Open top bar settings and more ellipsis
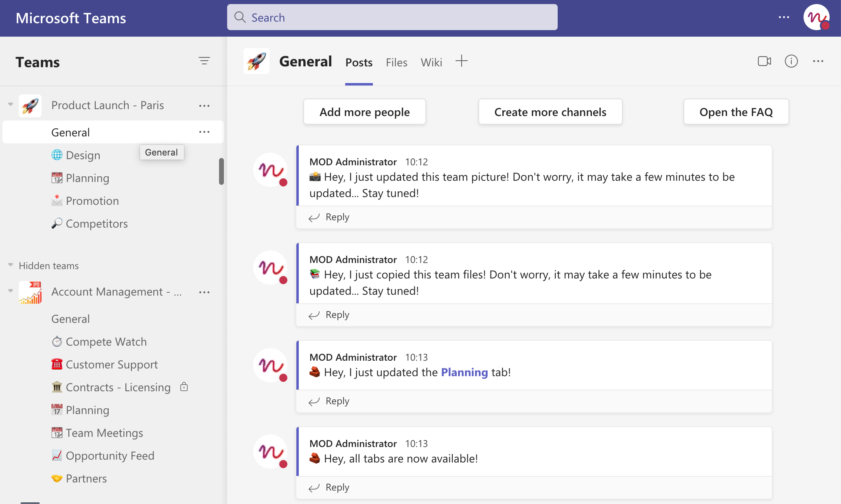Screen dimensions: 841x504 tap(784, 18)
